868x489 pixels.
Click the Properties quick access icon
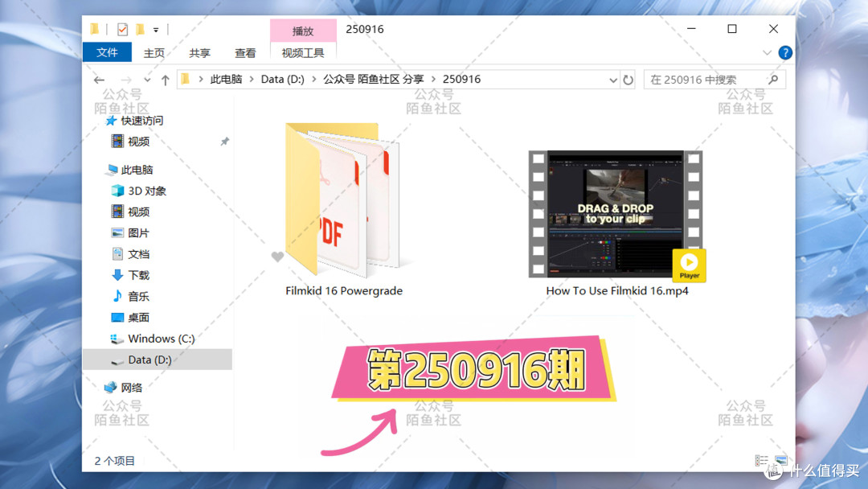coord(122,29)
